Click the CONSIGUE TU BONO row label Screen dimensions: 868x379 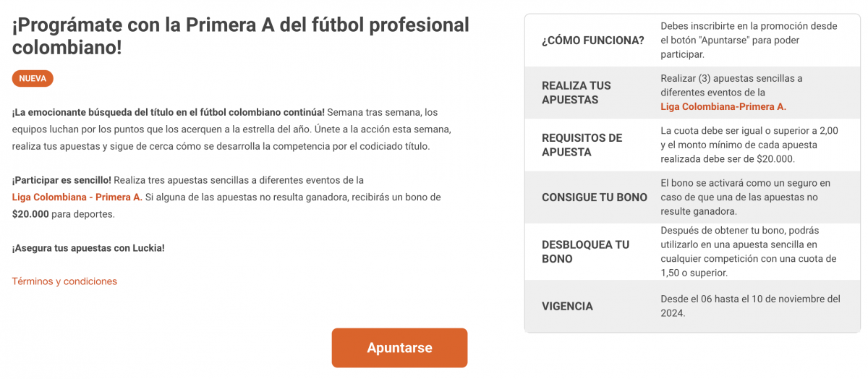pos(594,197)
